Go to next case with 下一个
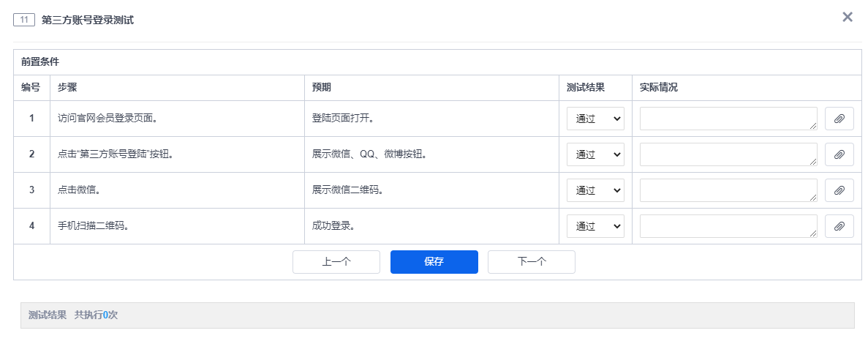 tap(531, 262)
